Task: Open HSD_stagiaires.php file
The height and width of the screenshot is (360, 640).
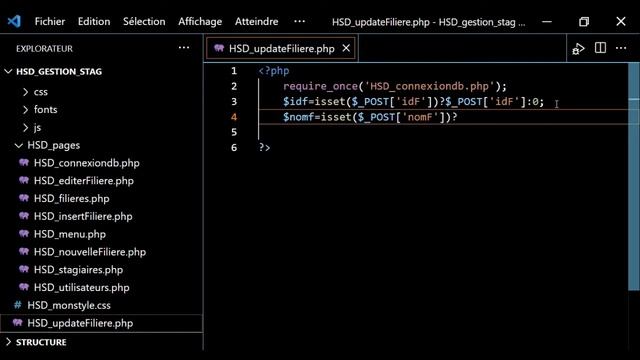Action: pyautogui.click(x=101, y=270)
